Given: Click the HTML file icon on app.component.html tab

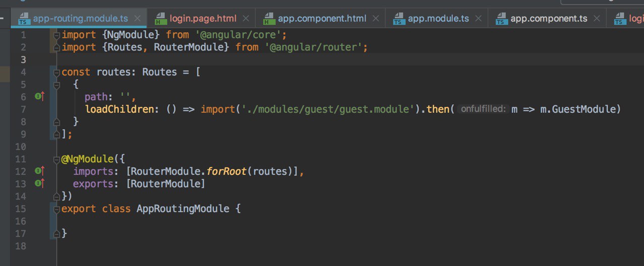Looking at the screenshot, I should click(x=269, y=19).
